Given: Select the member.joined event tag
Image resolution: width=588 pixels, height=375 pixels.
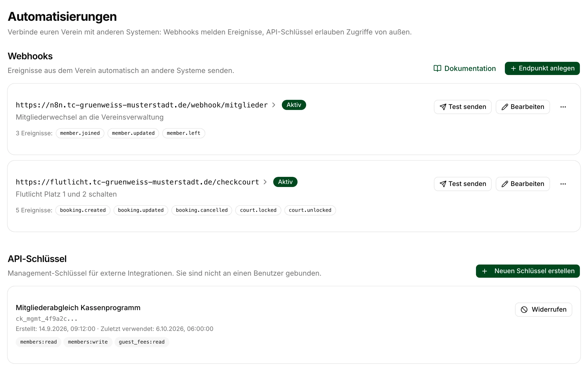Looking at the screenshot, I should (x=80, y=133).
